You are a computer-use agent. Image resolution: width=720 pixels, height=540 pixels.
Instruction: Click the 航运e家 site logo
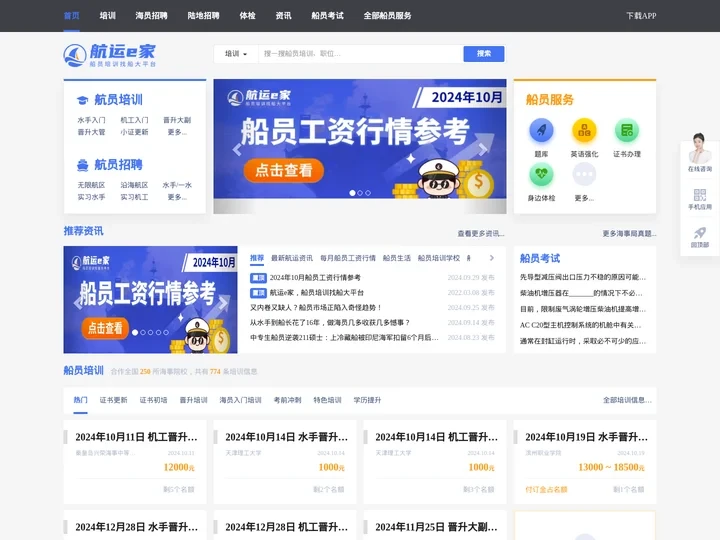(110, 55)
